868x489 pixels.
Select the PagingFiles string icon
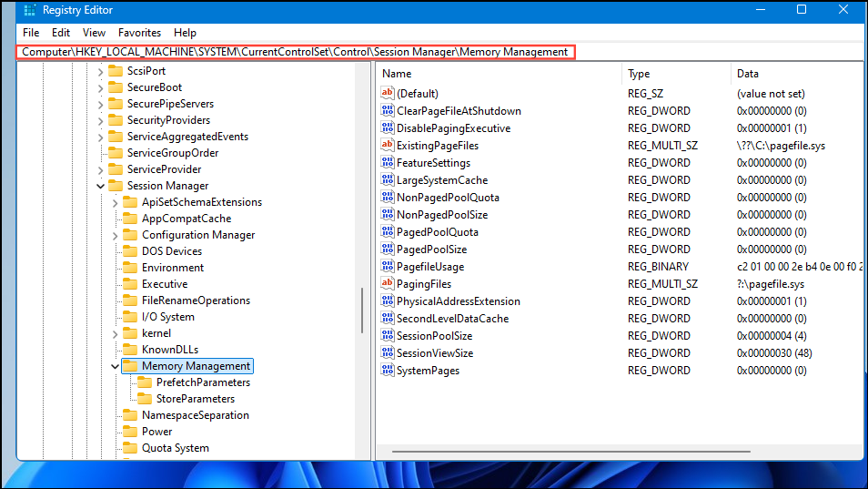[x=387, y=283]
